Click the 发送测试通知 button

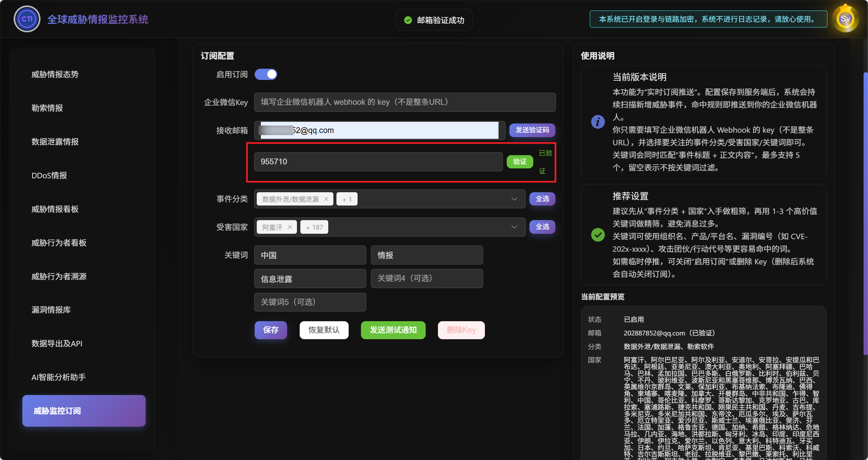392,330
